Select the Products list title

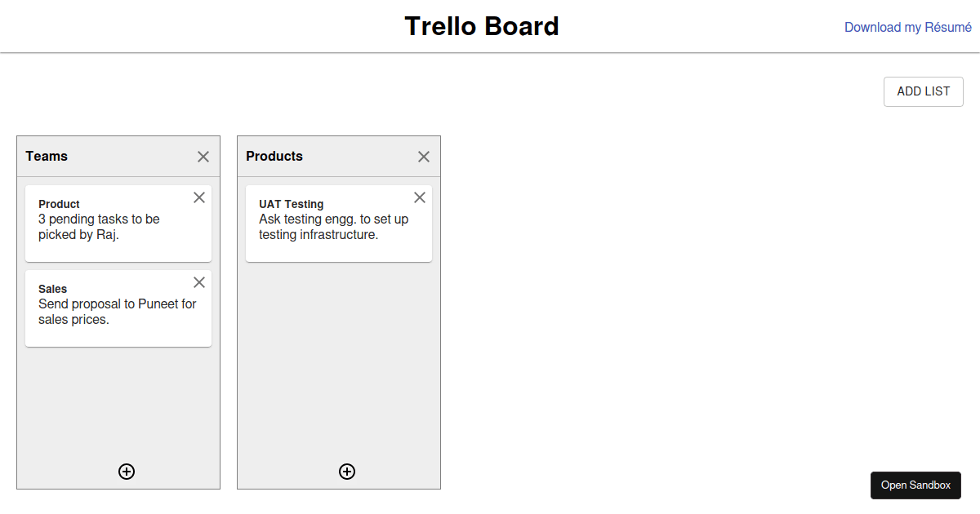(274, 156)
